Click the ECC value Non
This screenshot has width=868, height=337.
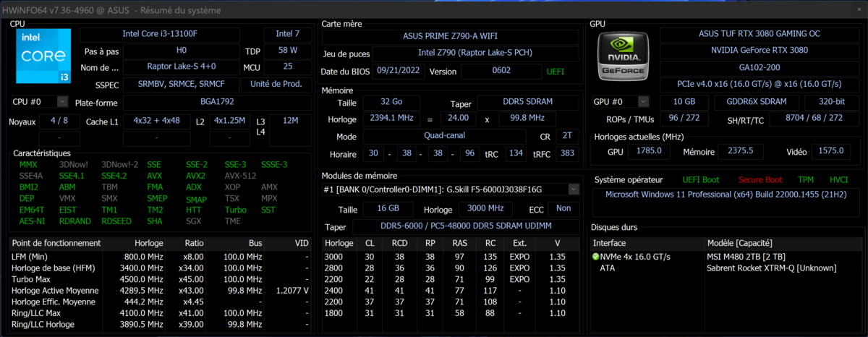click(563, 209)
